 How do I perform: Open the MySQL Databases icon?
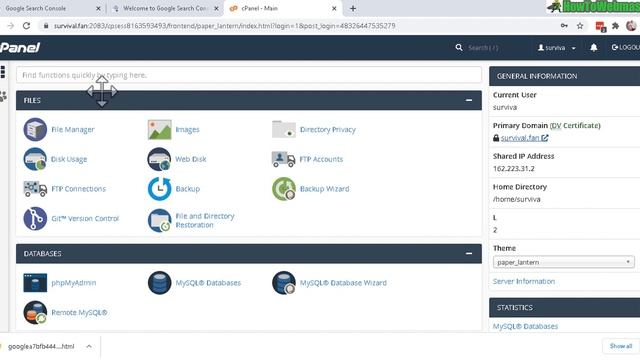tap(159, 282)
